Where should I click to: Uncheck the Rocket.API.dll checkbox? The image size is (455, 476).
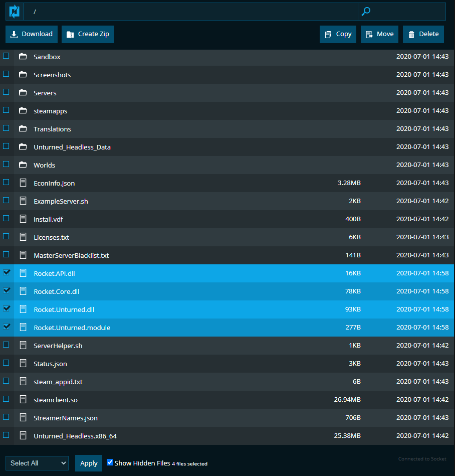pos(6,273)
